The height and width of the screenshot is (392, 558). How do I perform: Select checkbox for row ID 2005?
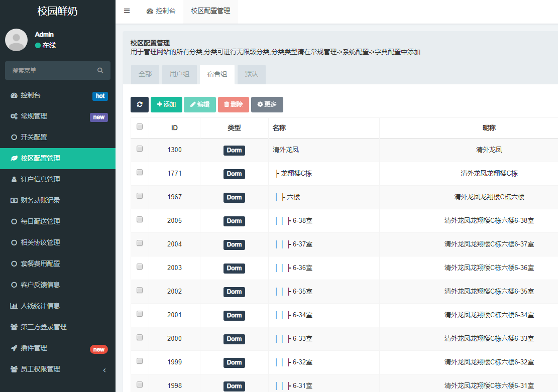pyautogui.click(x=140, y=219)
